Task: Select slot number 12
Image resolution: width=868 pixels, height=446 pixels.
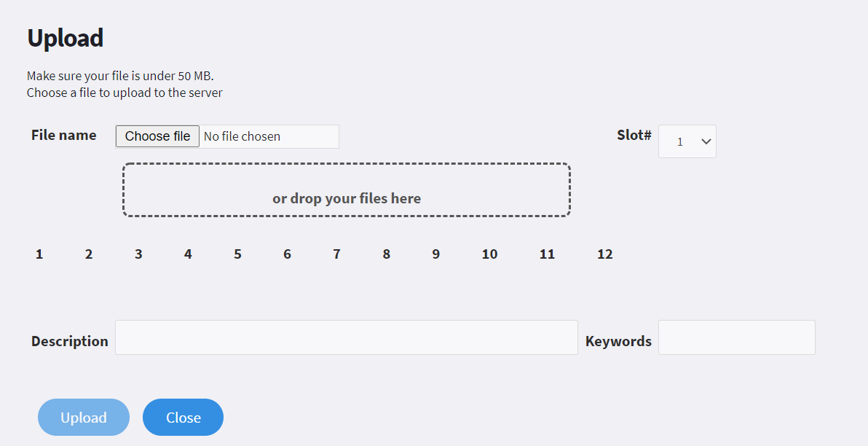Action: click(605, 254)
